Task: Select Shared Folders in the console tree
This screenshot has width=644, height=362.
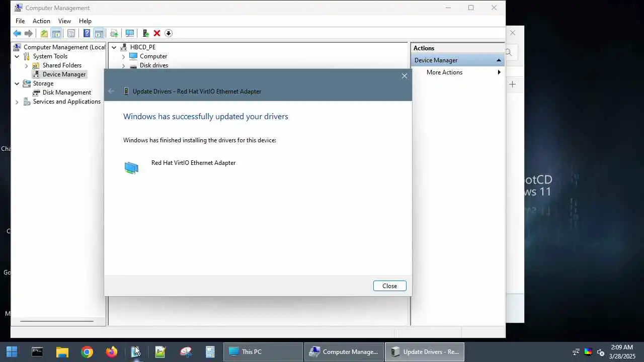Action: pos(62,65)
